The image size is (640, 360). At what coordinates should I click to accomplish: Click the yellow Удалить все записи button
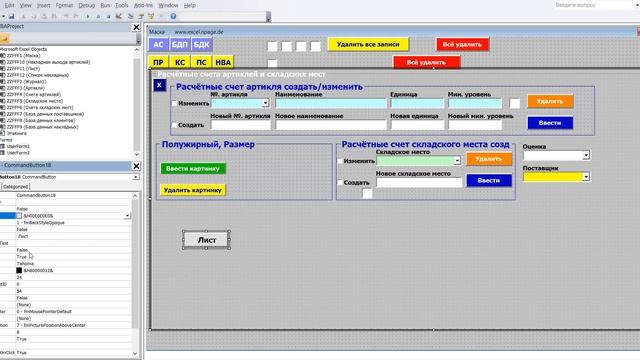coord(368,44)
